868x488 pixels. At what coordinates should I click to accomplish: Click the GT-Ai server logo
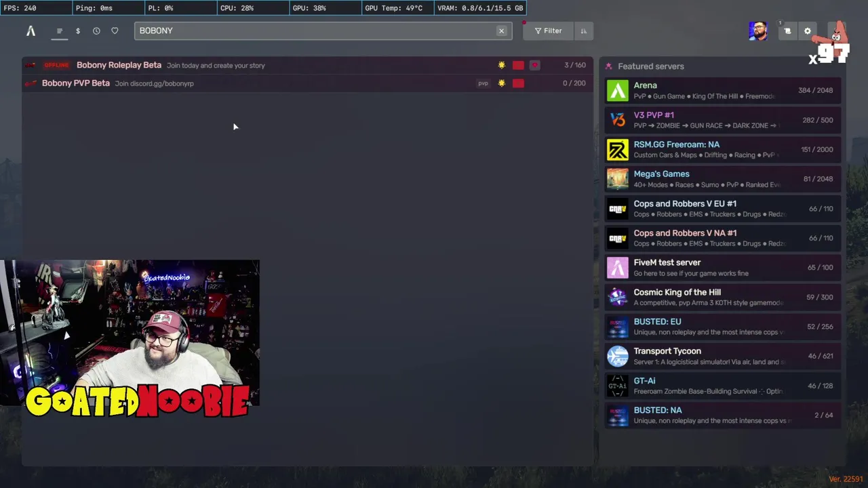pyautogui.click(x=617, y=386)
